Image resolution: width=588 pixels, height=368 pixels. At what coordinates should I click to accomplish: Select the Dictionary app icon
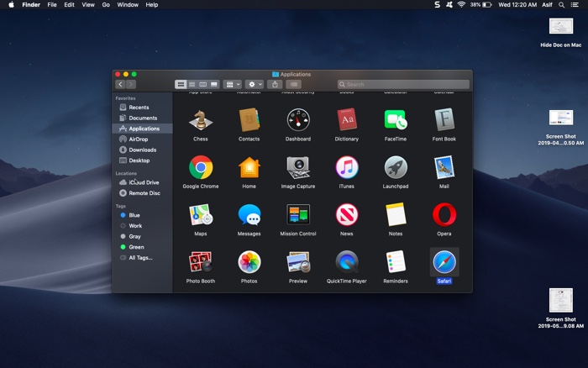(x=346, y=120)
